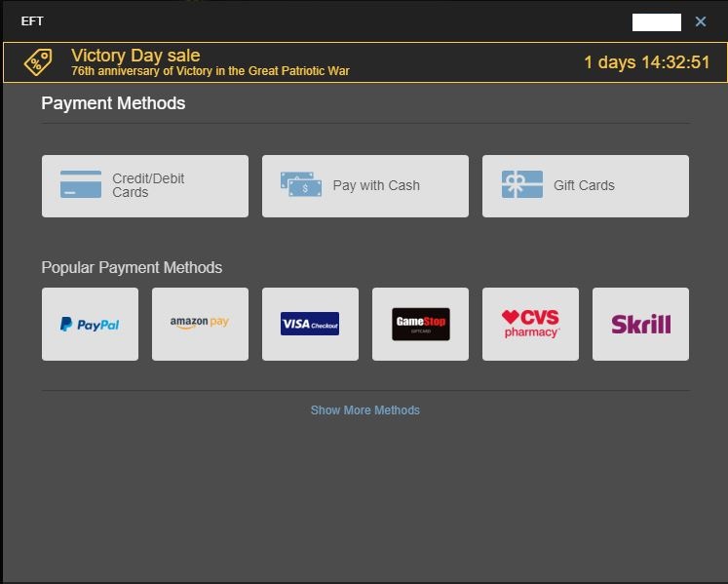The width and height of the screenshot is (728, 584).
Task: Select Pay with Cash option
Action: pyautogui.click(x=365, y=186)
